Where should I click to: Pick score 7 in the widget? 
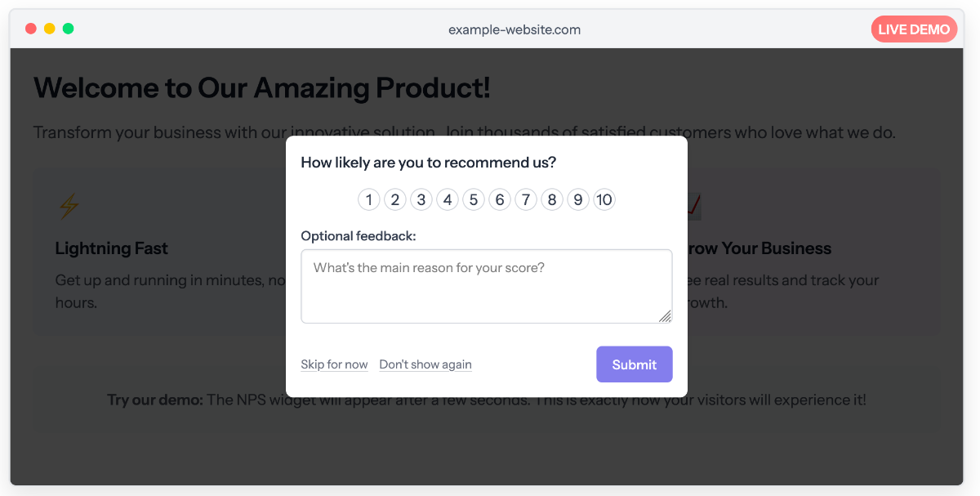point(526,199)
